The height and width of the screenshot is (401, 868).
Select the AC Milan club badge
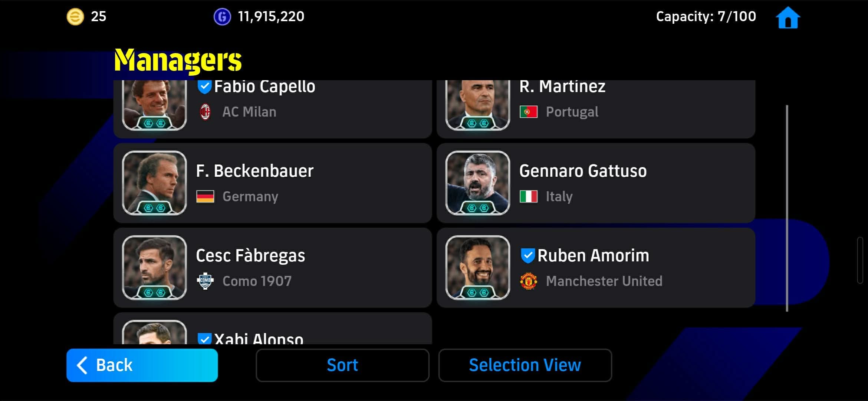[x=205, y=112]
